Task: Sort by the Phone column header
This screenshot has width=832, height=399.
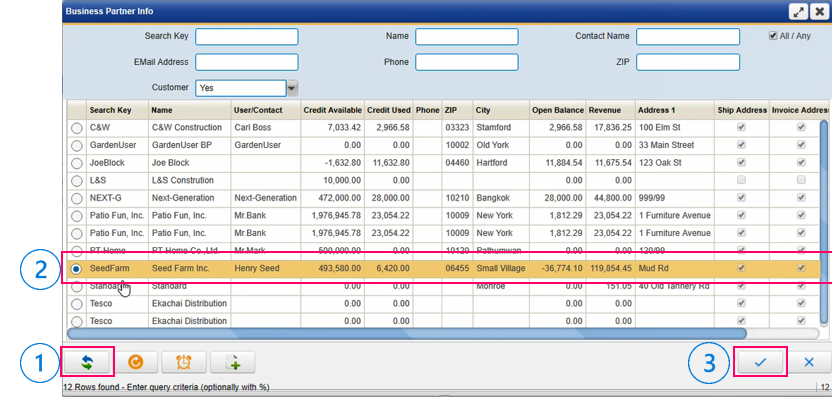Action: (x=427, y=110)
